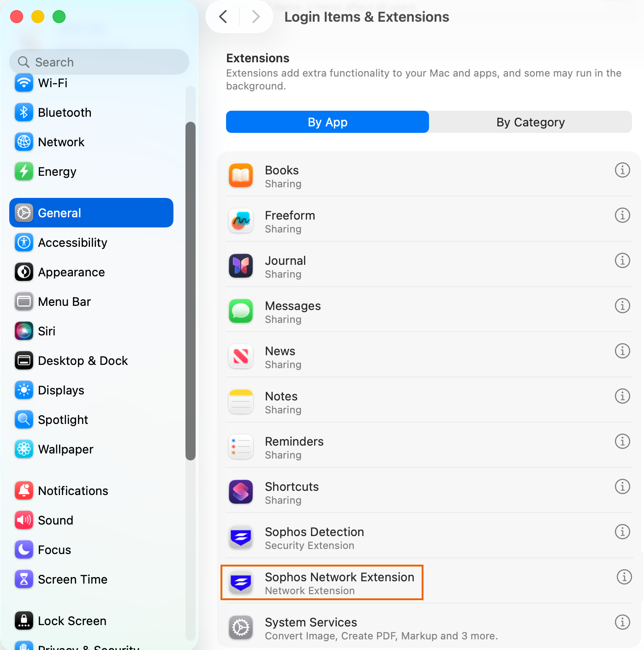Click the News app icon

coord(241,356)
